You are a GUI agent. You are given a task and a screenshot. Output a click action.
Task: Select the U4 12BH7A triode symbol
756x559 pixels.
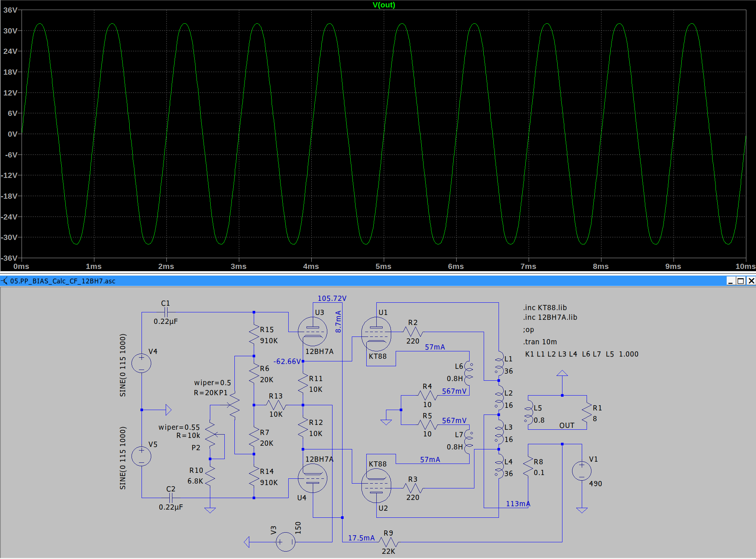[x=312, y=478]
